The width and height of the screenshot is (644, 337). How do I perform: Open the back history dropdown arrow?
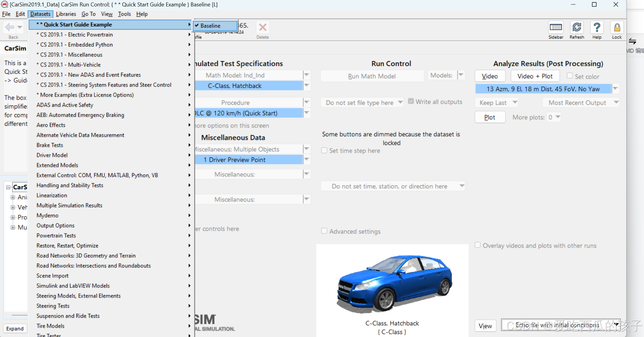pos(20,27)
